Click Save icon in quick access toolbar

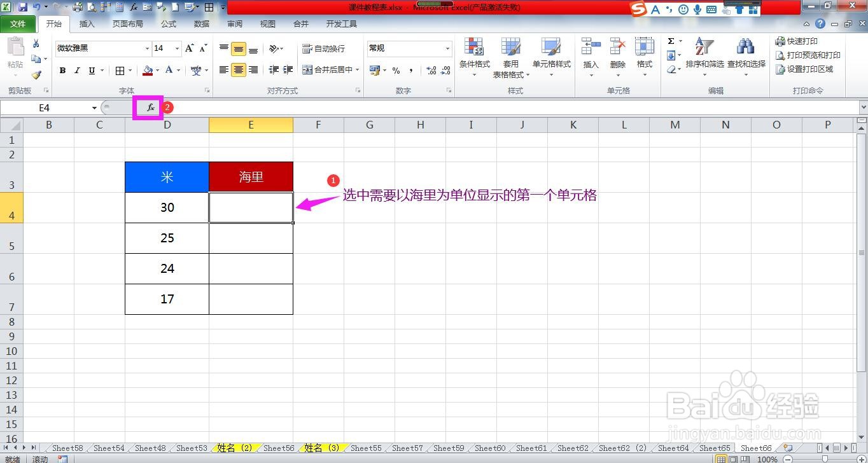pos(23,7)
